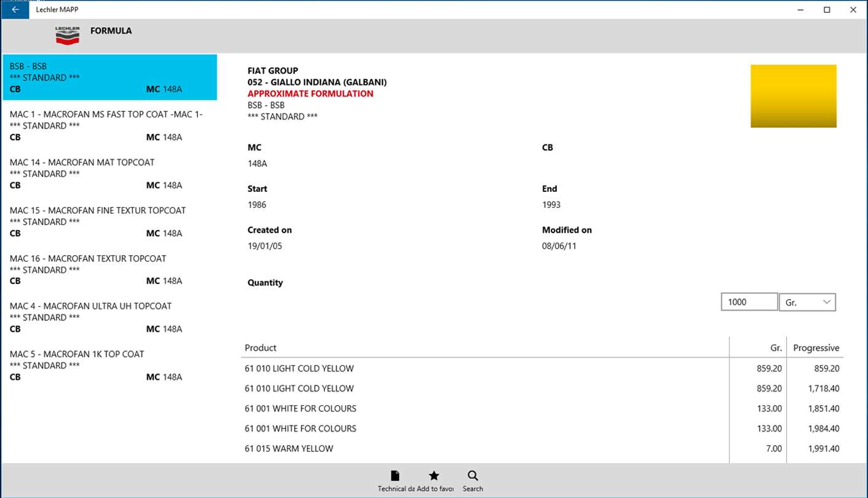
Task: Click the Created on date 19/01/05
Action: coord(265,246)
